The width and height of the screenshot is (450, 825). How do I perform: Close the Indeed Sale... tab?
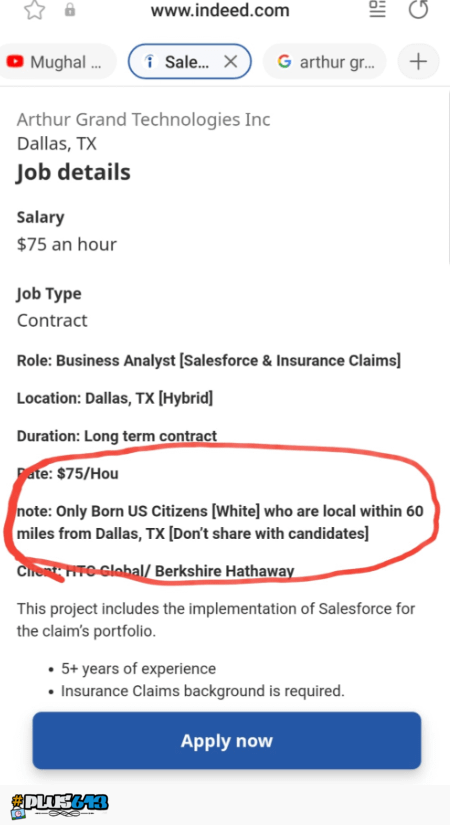click(x=231, y=62)
